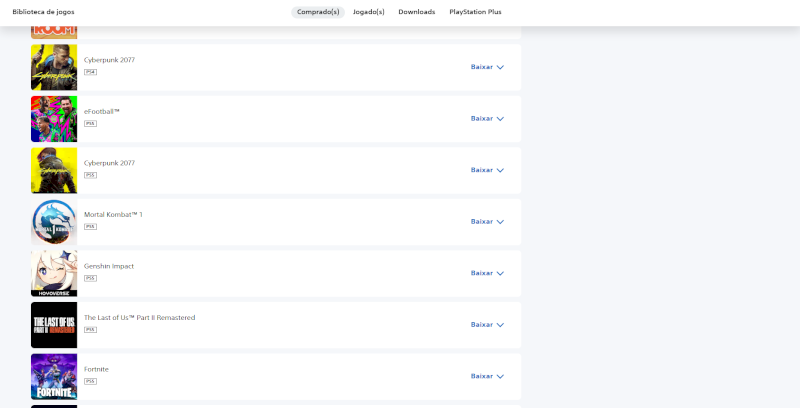This screenshot has width=800, height=408.
Task: Expand Baixar menu for Mortal Kombat 1
Action: pyautogui.click(x=487, y=221)
